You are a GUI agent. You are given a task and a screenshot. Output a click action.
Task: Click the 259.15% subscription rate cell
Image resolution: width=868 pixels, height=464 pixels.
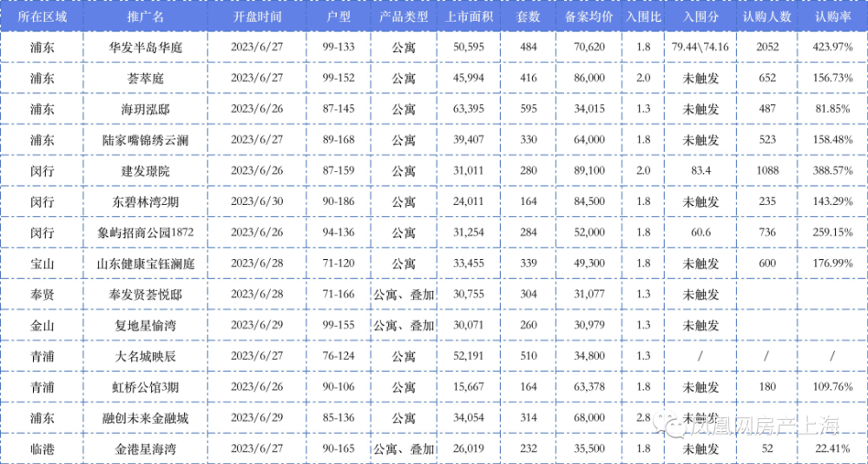832,234
